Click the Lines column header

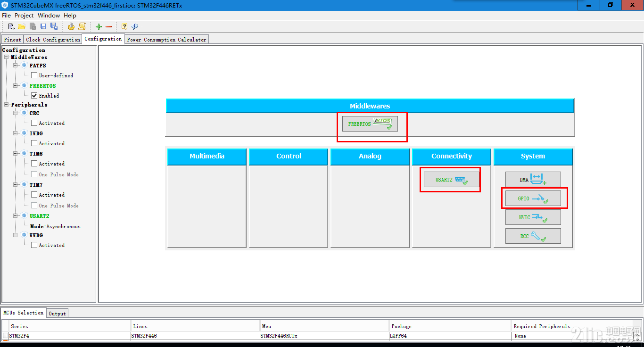[x=196, y=326]
